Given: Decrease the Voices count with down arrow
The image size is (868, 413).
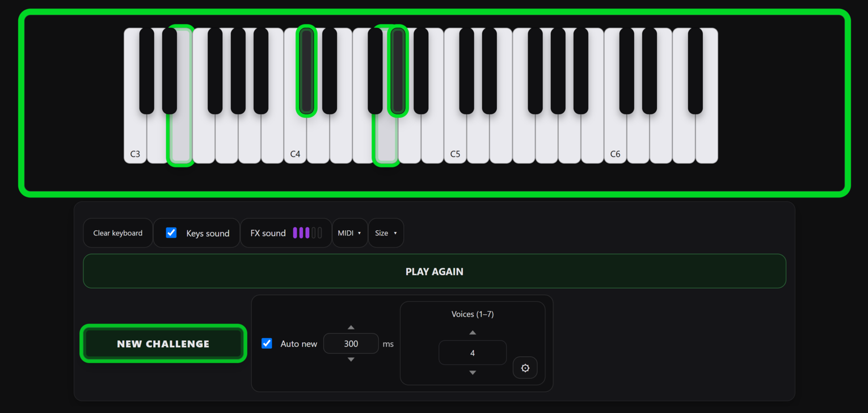Looking at the screenshot, I should click(x=473, y=373).
